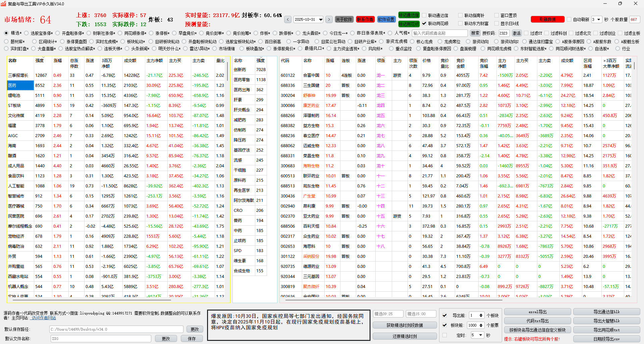Screen dimensions: 644x344
Task: Click the 激活 button
Action: pyautogui.click(x=517, y=33)
